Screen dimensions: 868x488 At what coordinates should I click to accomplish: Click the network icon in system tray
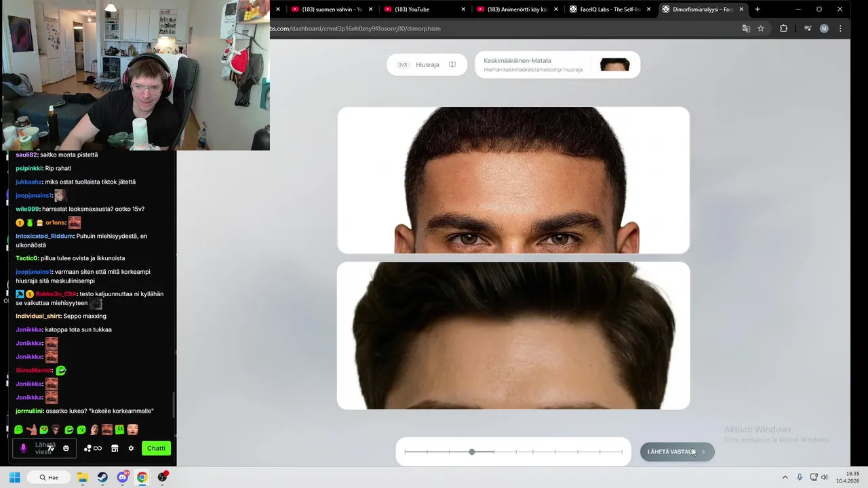pyautogui.click(x=812, y=477)
